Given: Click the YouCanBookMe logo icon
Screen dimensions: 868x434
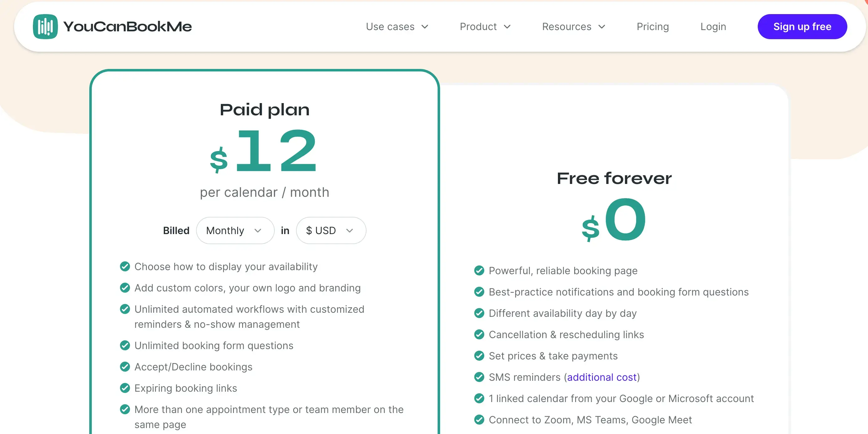Looking at the screenshot, I should pos(45,26).
